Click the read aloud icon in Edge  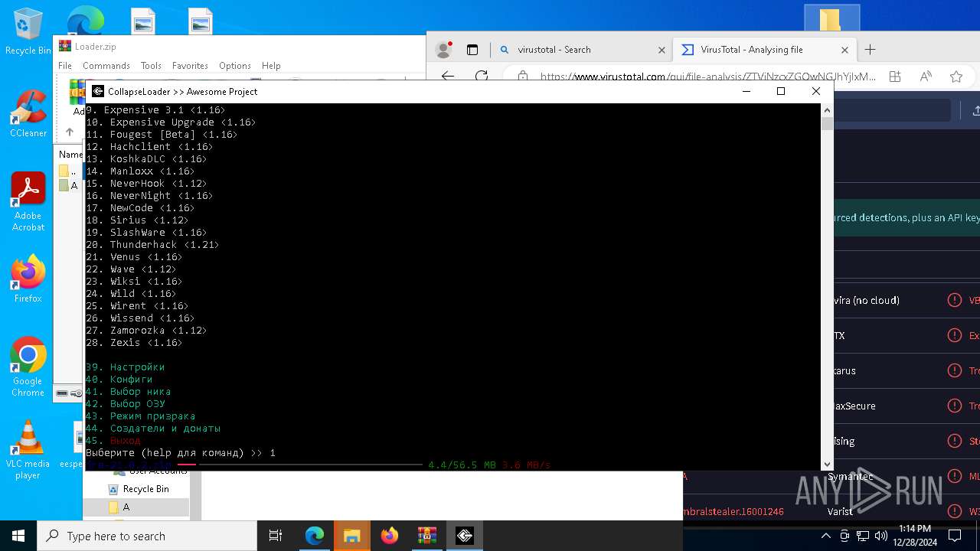coord(926,77)
